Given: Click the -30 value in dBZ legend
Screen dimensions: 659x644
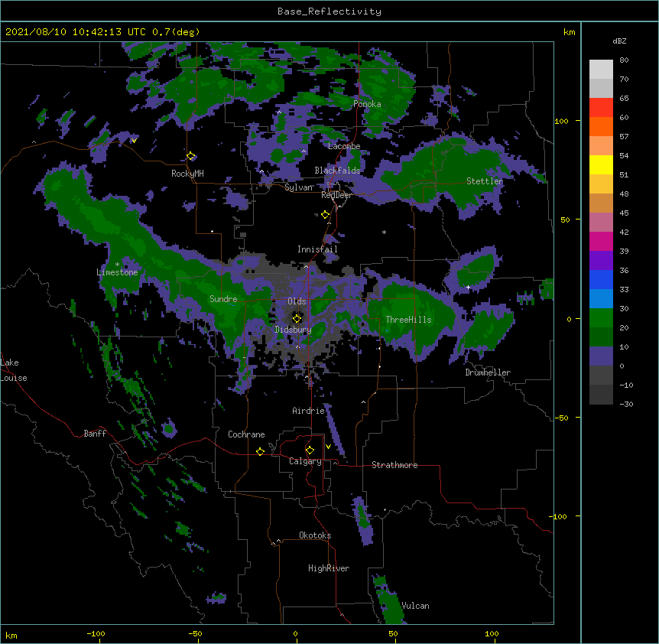Looking at the screenshot, I should [x=626, y=404].
